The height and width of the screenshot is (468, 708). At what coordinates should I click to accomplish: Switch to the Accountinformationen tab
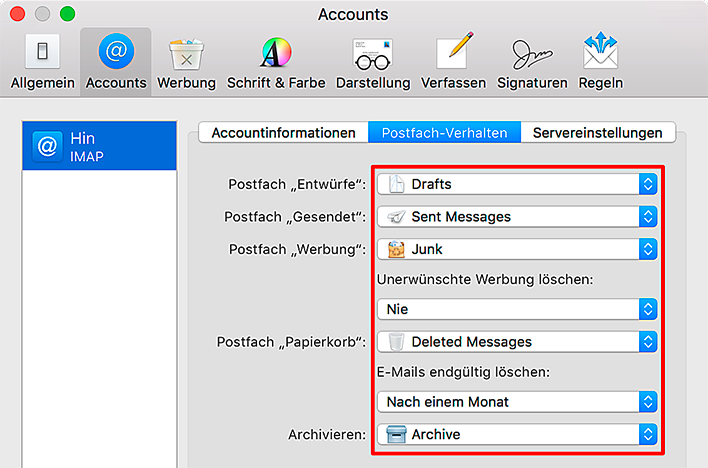(284, 132)
